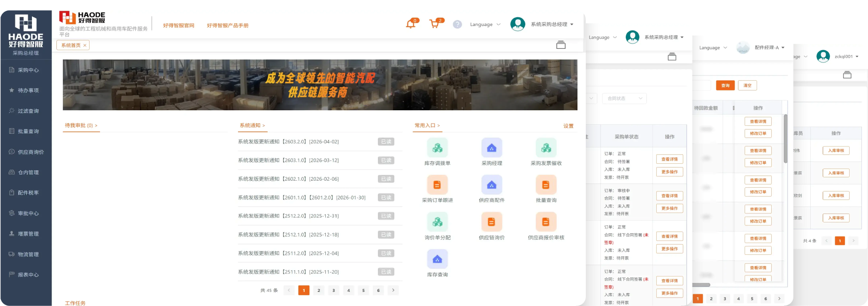
Task: Expand the zckql001 user menu
Action: coord(846,56)
